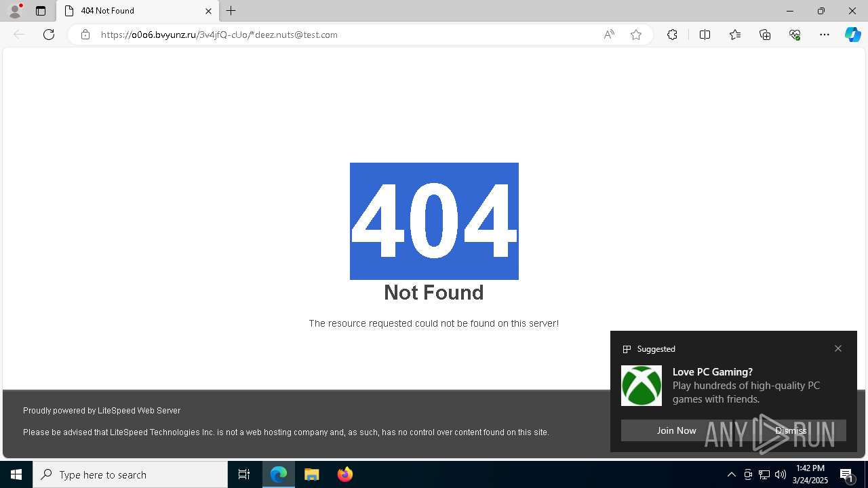Viewport: 868px width, 488px height.
Task: Click LiteSpeed Technologies disclaimer text
Action: (286, 432)
